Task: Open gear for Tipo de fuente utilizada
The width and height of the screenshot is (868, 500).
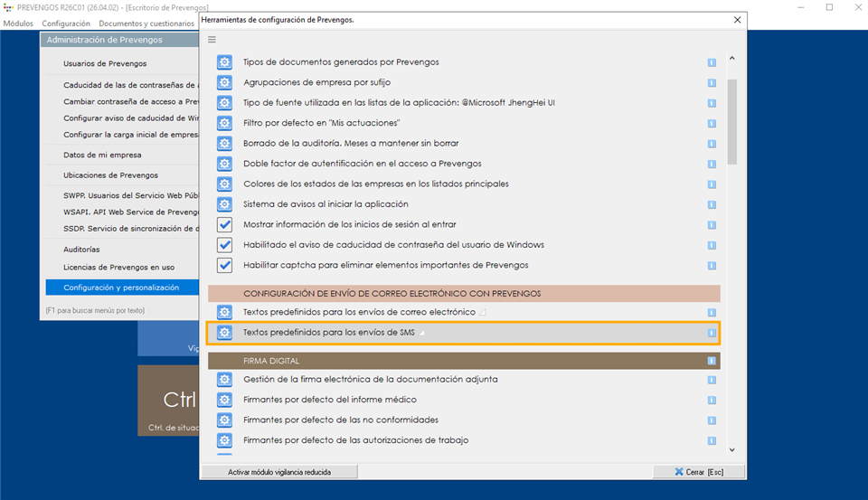Action: (224, 102)
